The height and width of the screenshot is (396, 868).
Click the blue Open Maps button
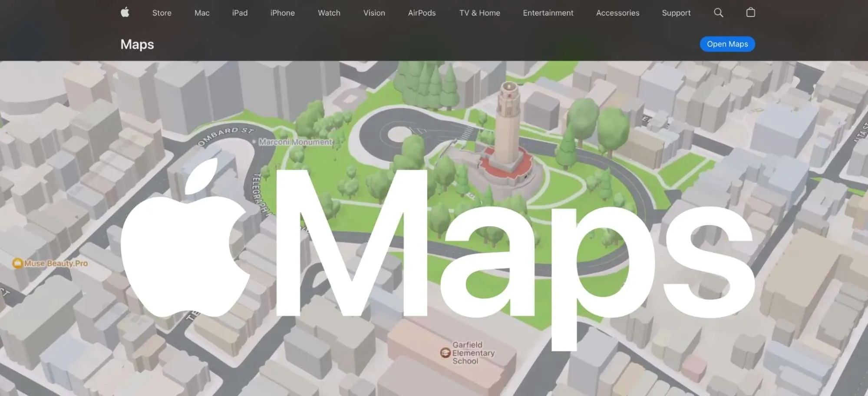727,44
